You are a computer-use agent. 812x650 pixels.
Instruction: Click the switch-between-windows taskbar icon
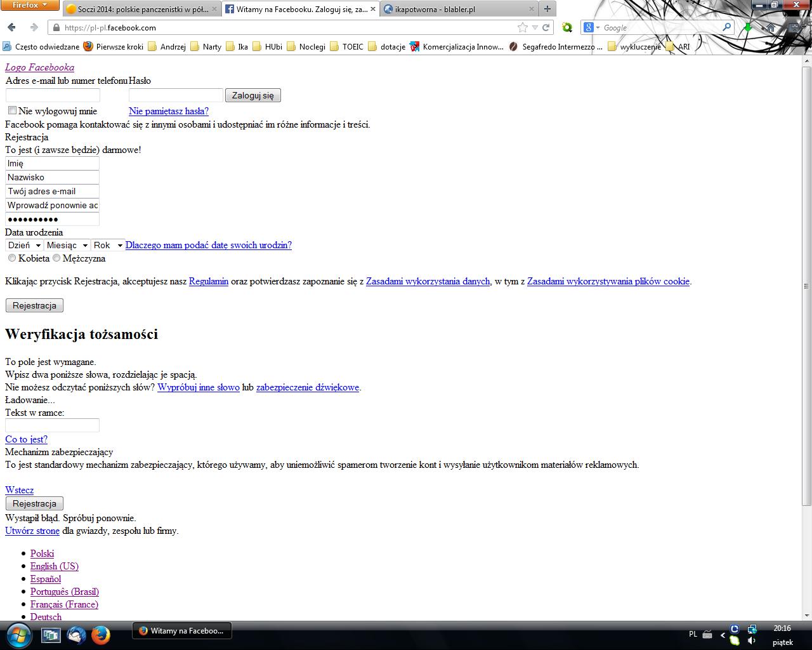tap(51, 635)
